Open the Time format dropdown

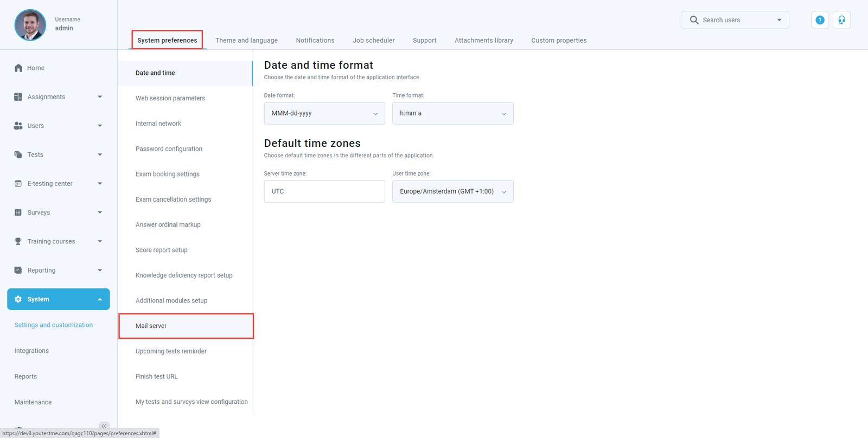click(452, 113)
